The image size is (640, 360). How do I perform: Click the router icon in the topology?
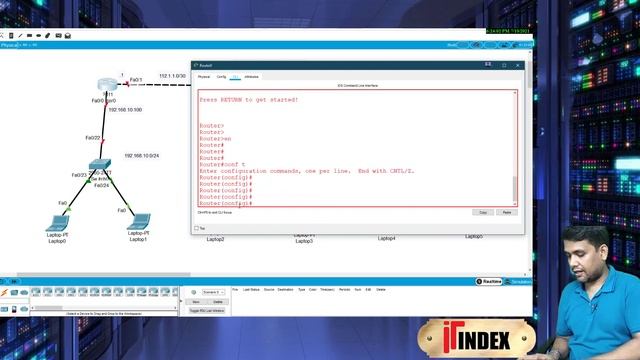click(107, 84)
